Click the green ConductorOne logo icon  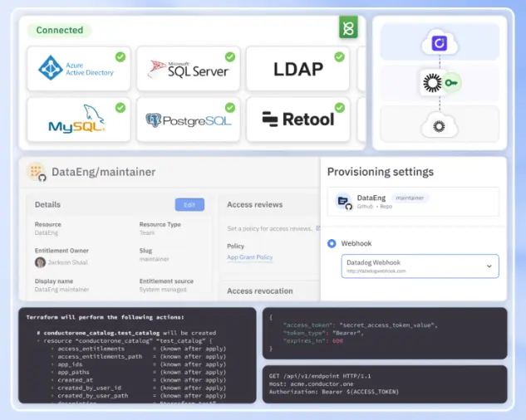[348, 28]
